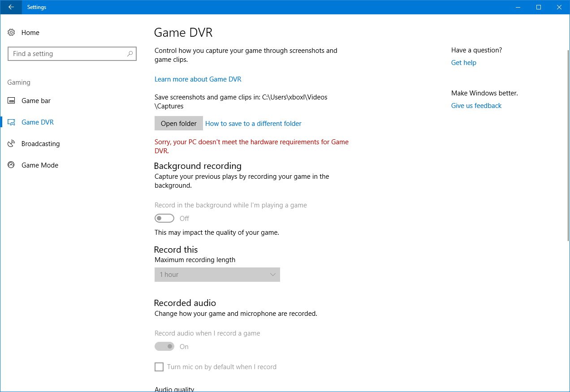The width and height of the screenshot is (570, 392).
Task: Select Game Mode in the sidebar
Action: point(40,165)
